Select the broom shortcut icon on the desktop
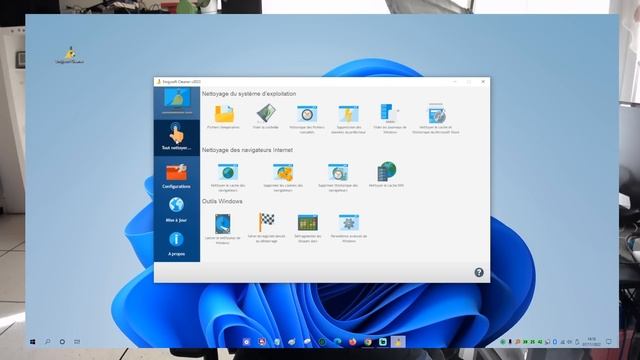The width and height of the screenshot is (640, 360). [x=70, y=56]
